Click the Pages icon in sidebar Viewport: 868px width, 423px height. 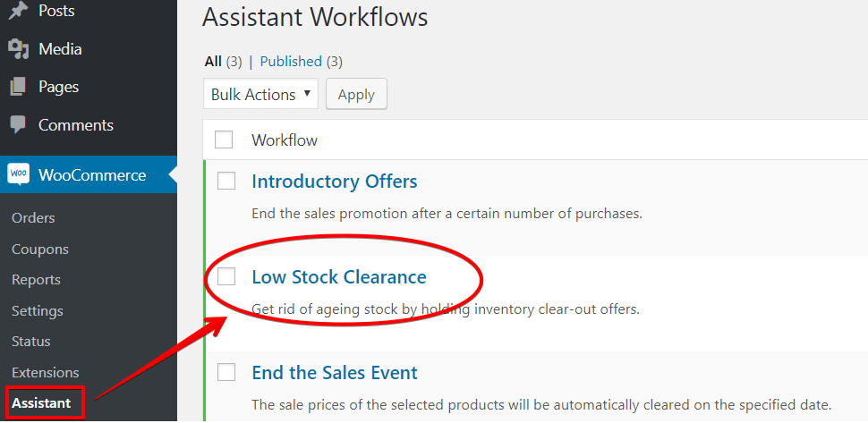pyautogui.click(x=18, y=87)
